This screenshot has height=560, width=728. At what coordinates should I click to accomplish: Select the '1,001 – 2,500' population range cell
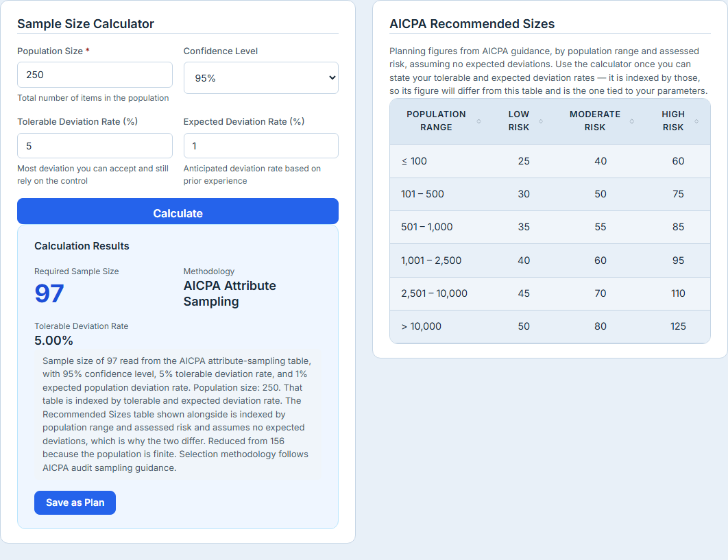tap(441, 260)
